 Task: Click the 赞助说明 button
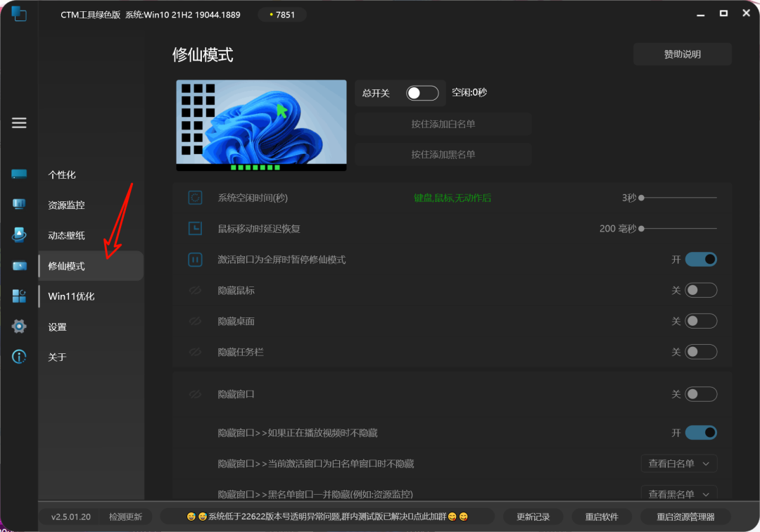point(681,53)
